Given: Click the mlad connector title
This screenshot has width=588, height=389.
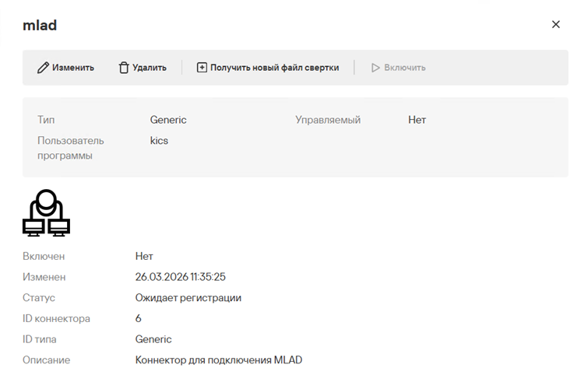Looking at the screenshot, I should (40, 25).
